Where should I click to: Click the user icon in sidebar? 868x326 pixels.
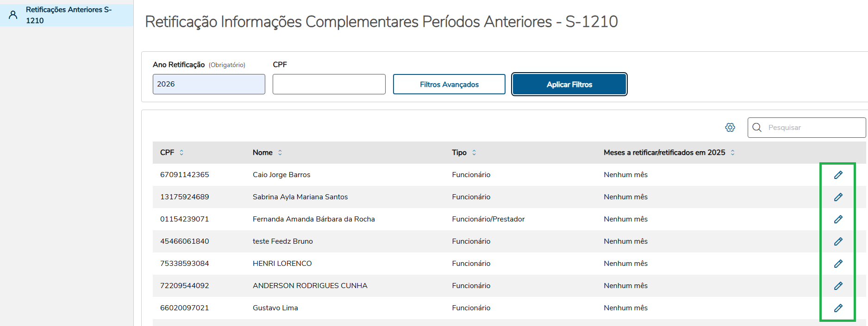[13, 15]
